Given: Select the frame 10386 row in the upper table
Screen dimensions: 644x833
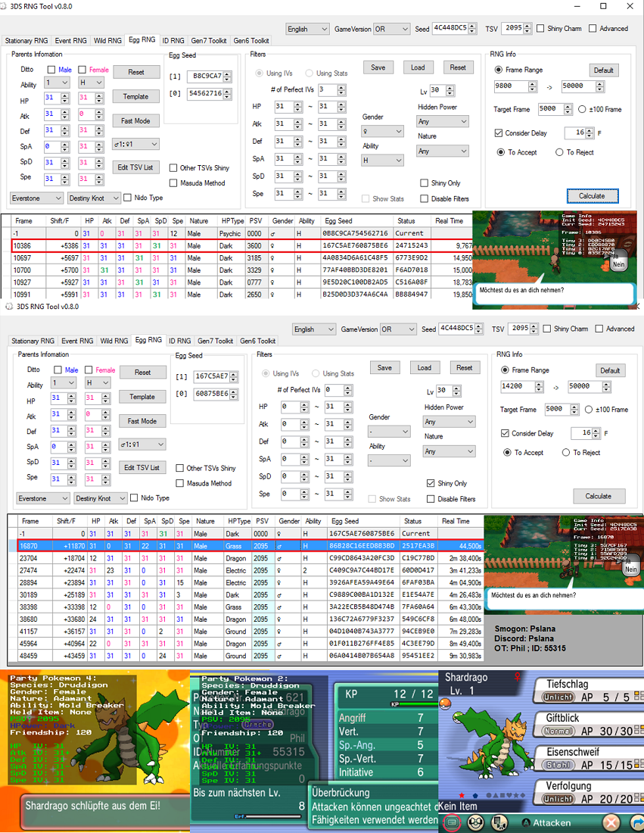Looking at the screenshot, I should pos(241,246).
